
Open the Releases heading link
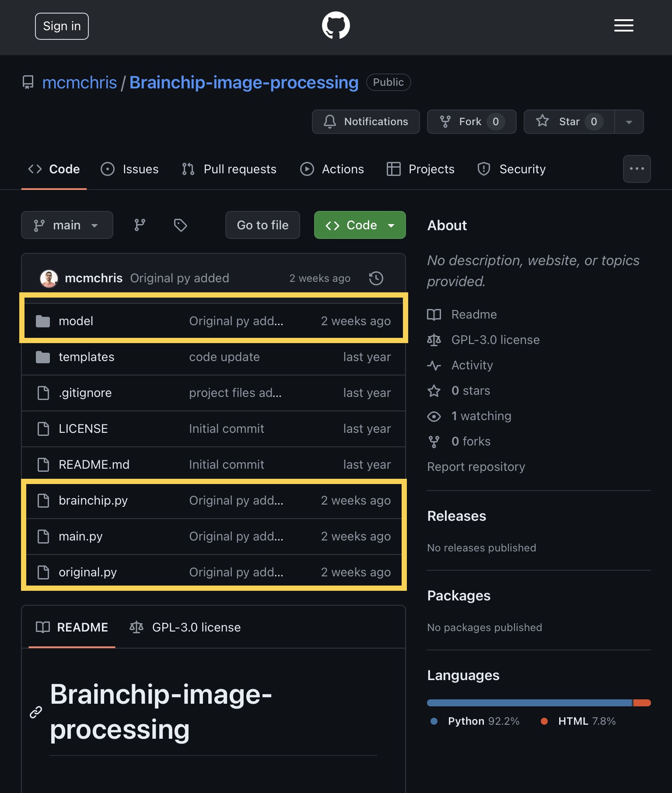tap(456, 516)
